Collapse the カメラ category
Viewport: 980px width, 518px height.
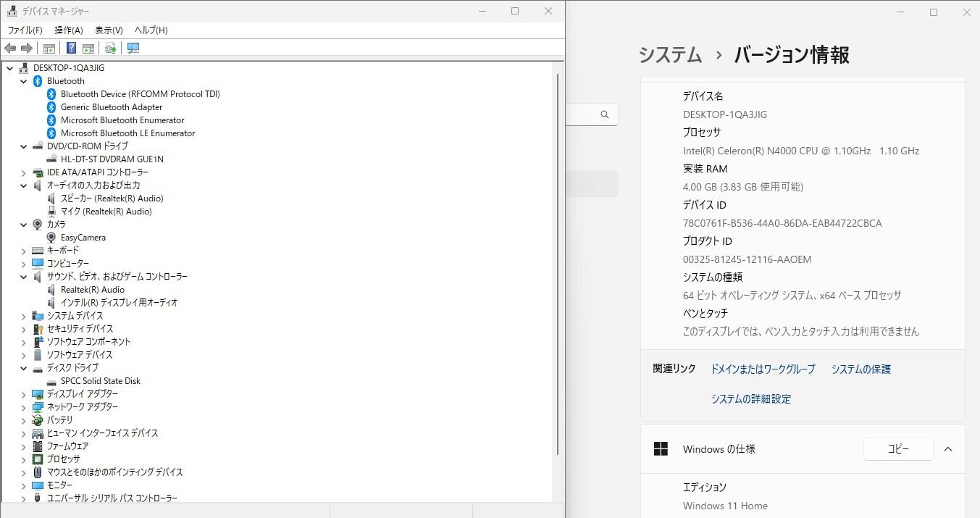pos(23,225)
